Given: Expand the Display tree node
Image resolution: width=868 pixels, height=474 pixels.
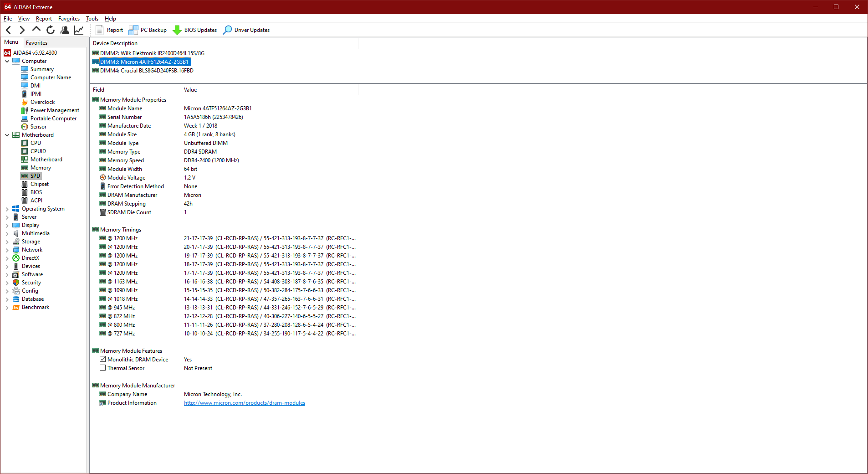Looking at the screenshot, I should point(7,225).
